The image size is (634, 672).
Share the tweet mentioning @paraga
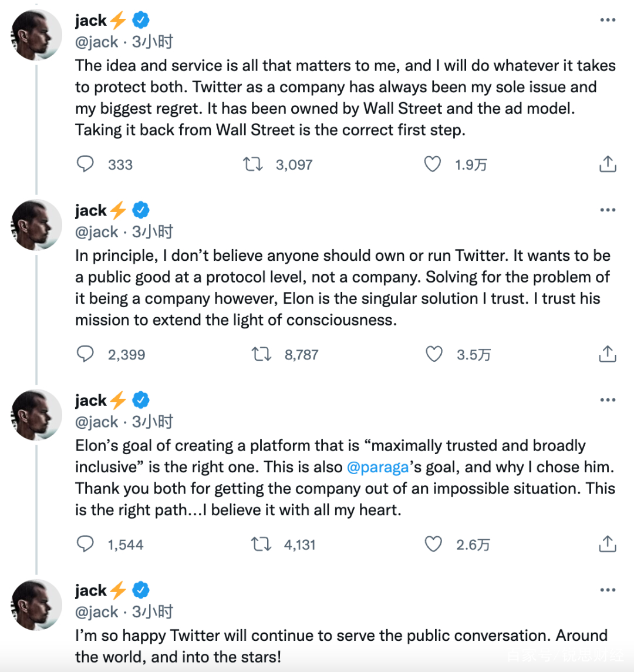(x=608, y=545)
